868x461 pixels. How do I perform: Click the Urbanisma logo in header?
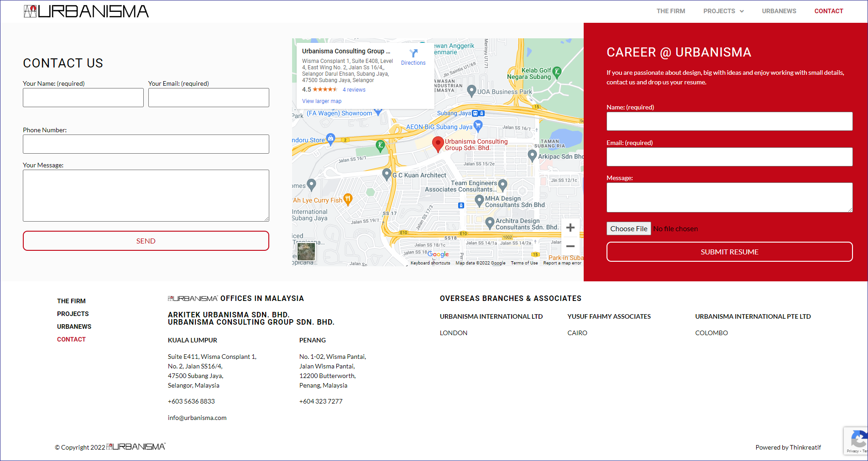(x=86, y=11)
